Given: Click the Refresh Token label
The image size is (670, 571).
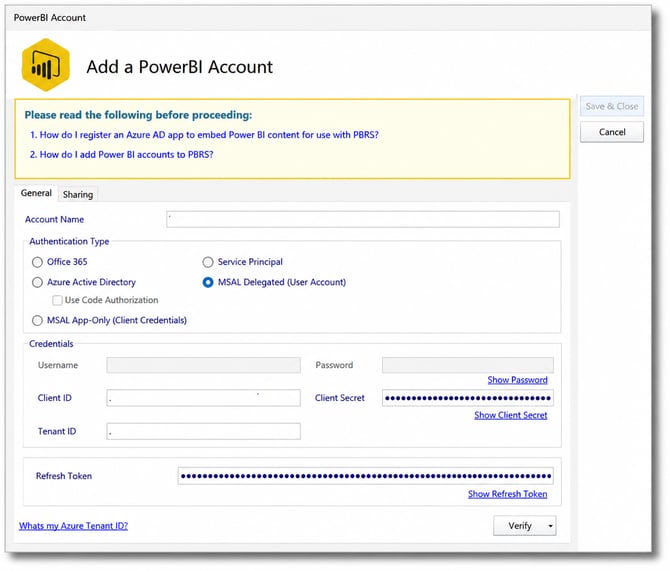Looking at the screenshot, I should tap(64, 476).
